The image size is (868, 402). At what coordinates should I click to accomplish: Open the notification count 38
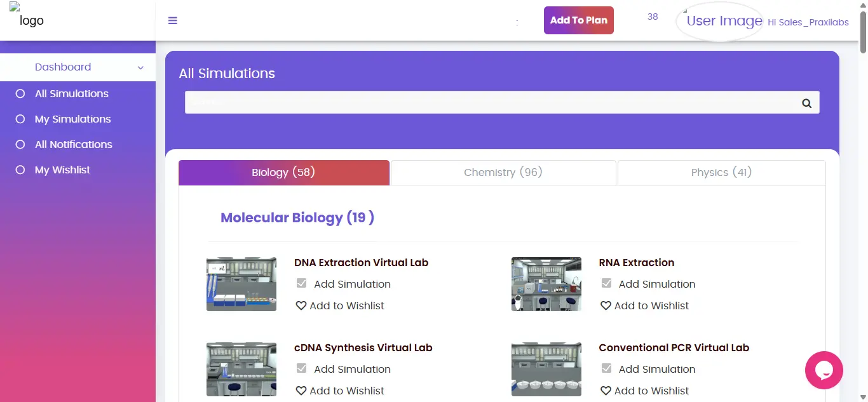pyautogui.click(x=653, y=17)
